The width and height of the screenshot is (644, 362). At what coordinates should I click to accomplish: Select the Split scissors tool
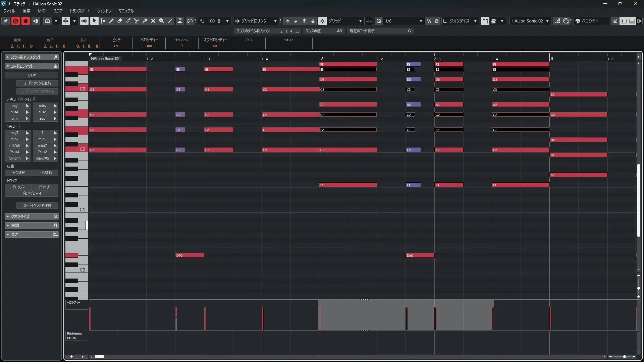click(137, 21)
